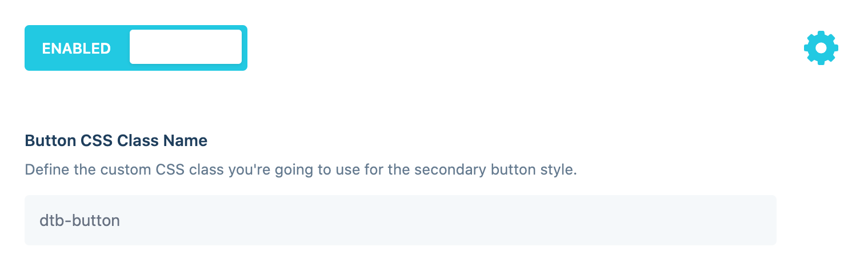Click the gray text box under the description
This screenshot has height=271, width=868.
(400, 221)
